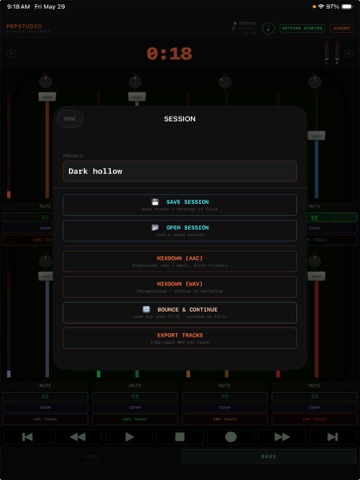Click the pan knob on first top track

click(x=46, y=82)
